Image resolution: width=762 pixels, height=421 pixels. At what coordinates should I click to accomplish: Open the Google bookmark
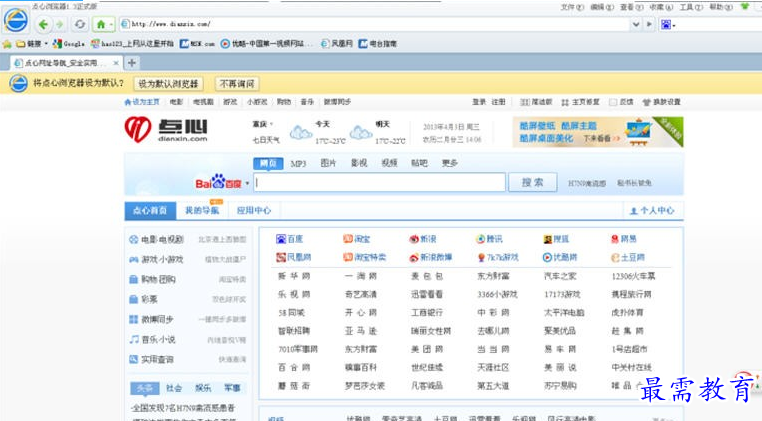pyautogui.click(x=69, y=44)
